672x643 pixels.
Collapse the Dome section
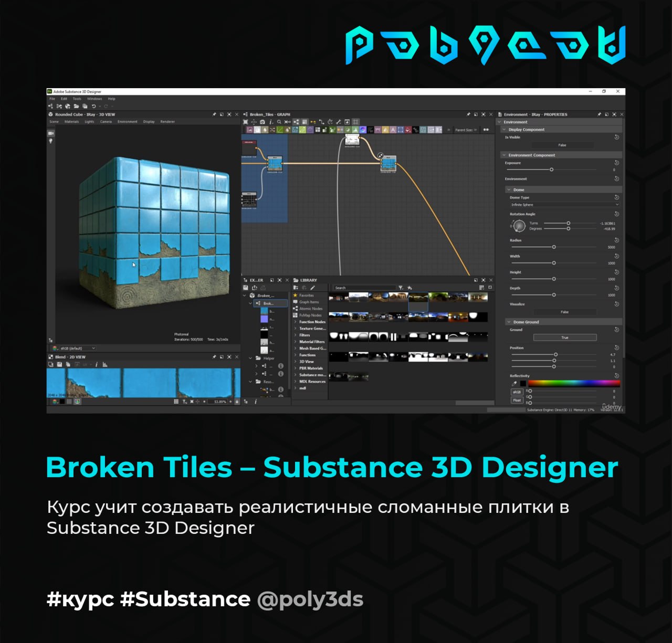pyautogui.click(x=509, y=189)
